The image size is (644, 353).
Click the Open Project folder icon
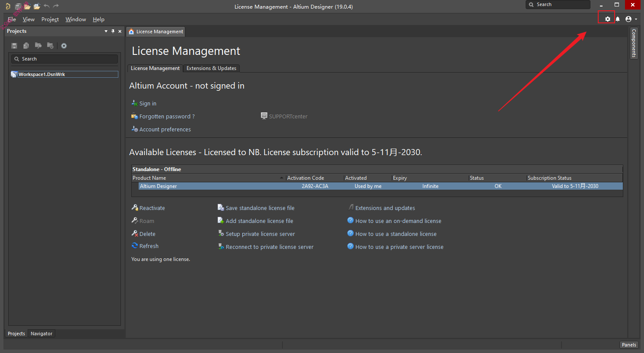[x=37, y=6]
